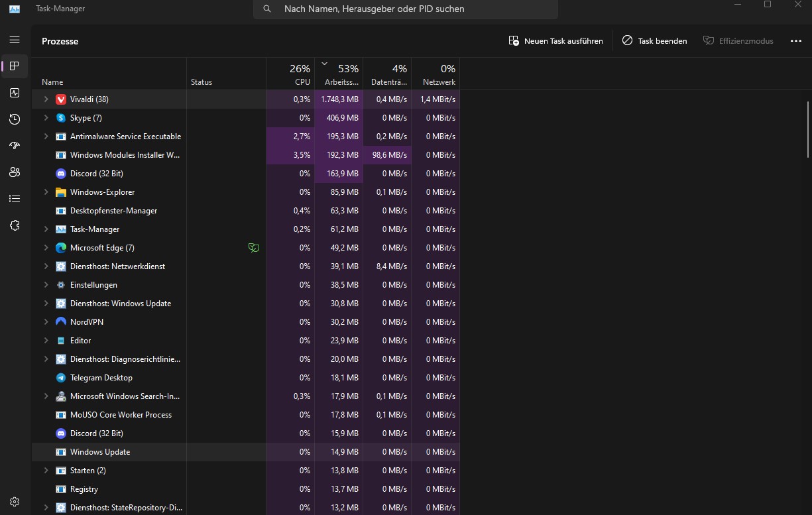Sort by the Name column header

109,74
